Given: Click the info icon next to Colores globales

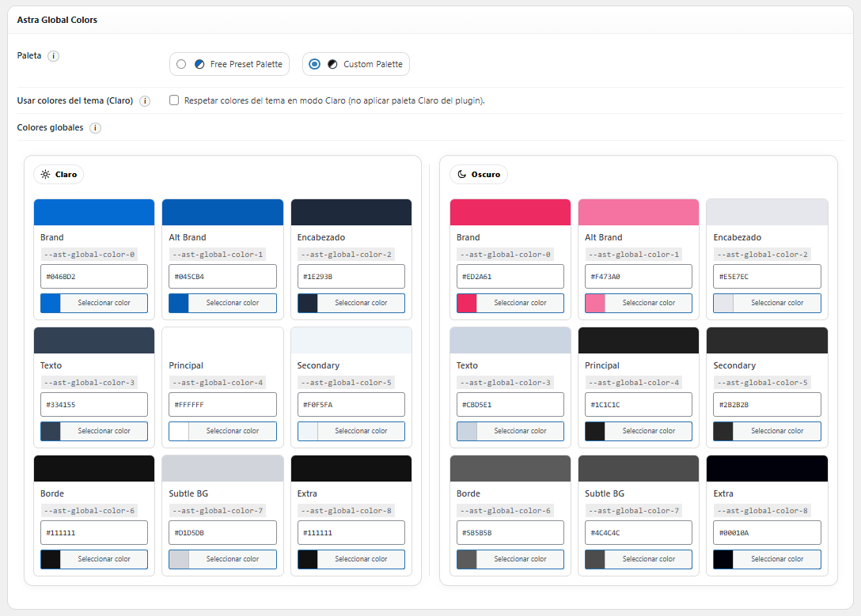Looking at the screenshot, I should point(96,128).
